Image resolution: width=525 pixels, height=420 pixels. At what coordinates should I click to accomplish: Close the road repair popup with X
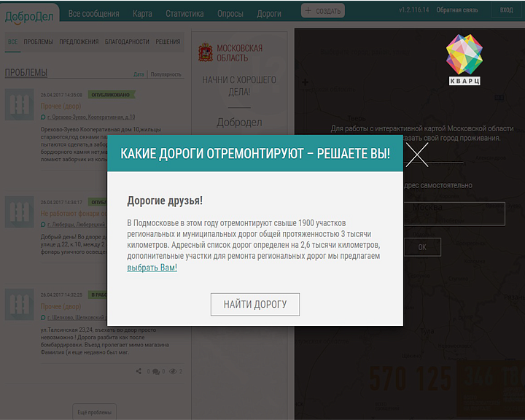click(417, 155)
